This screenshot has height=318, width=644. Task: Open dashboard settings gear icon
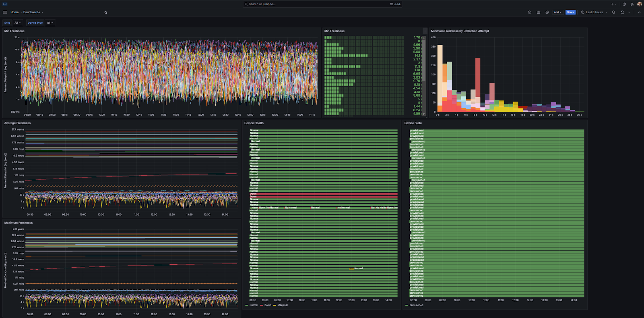coord(547,12)
